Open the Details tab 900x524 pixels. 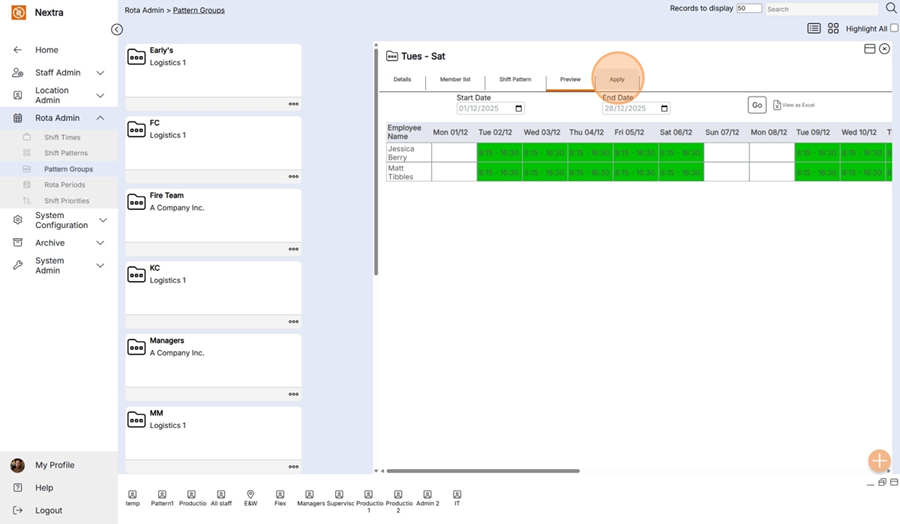[x=402, y=79]
